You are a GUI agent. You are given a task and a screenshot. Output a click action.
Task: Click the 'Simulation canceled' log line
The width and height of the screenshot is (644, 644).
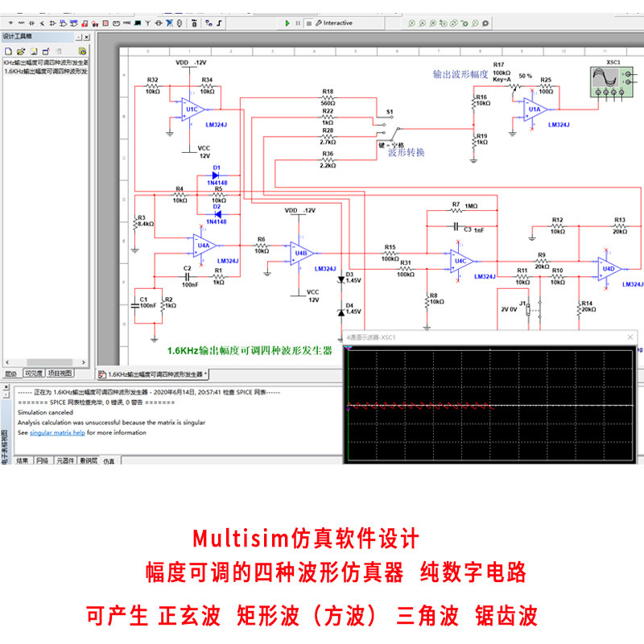[x=45, y=412]
